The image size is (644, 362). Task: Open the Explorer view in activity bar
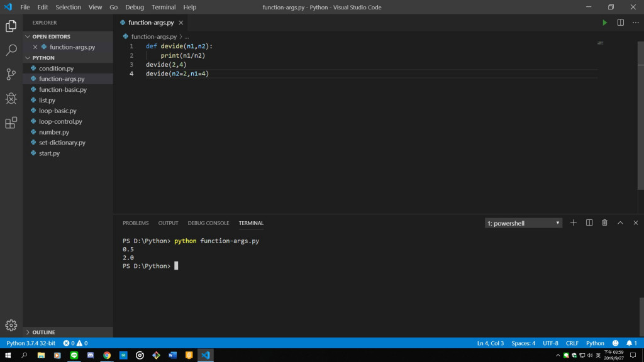[11, 26]
